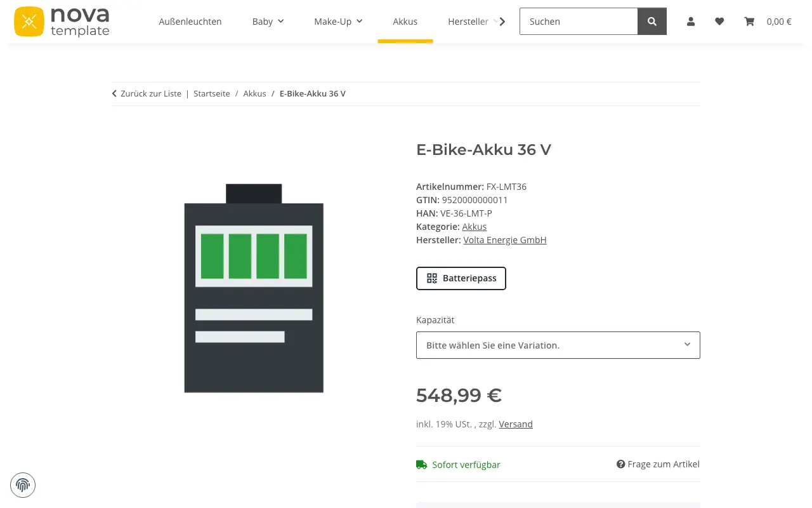Open the fingerprint consent settings icon
The height and width of the screenshot is (508, 812).
(x=23, y=486)
